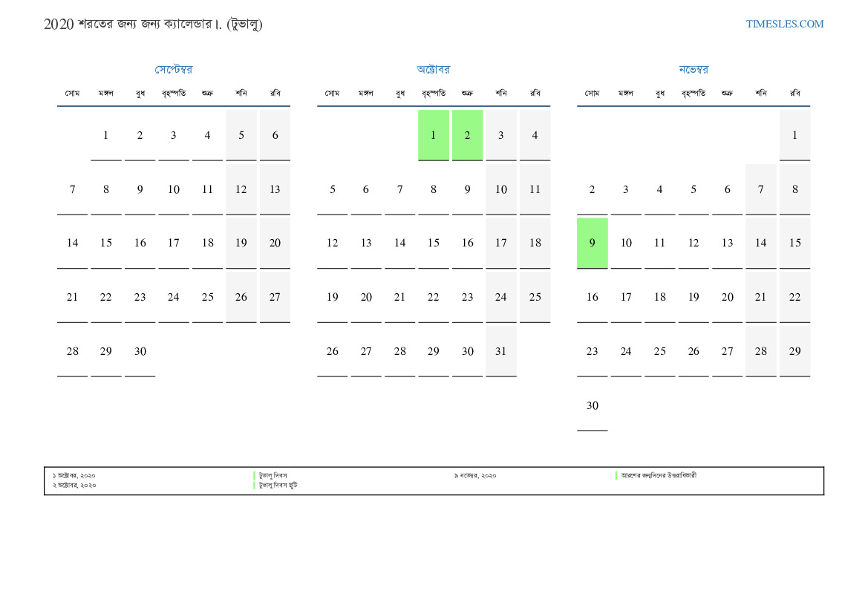Click November 26 date

coord(694,352)
